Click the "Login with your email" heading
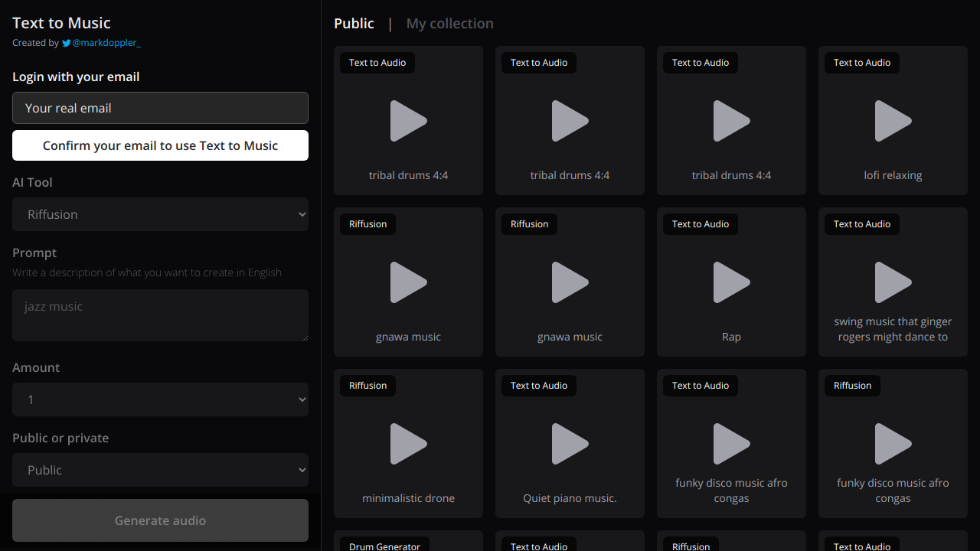This screenshot has height=551, width=980. [76, 77]
